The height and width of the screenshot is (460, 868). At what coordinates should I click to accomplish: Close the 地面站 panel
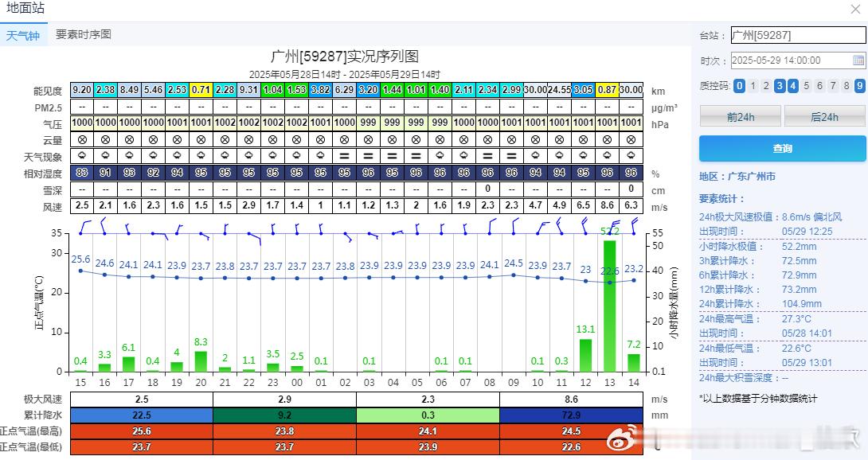855,9
